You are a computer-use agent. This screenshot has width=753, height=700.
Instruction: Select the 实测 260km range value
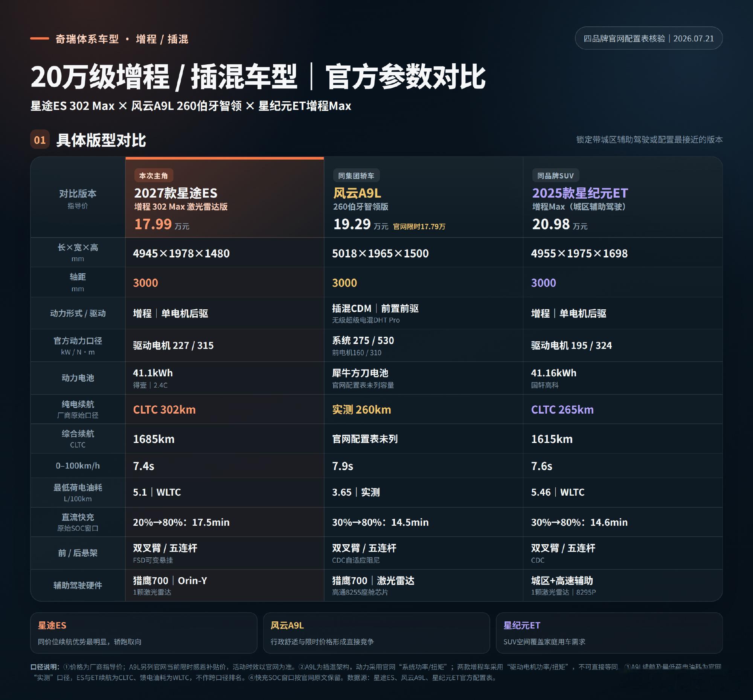point(361,409)
